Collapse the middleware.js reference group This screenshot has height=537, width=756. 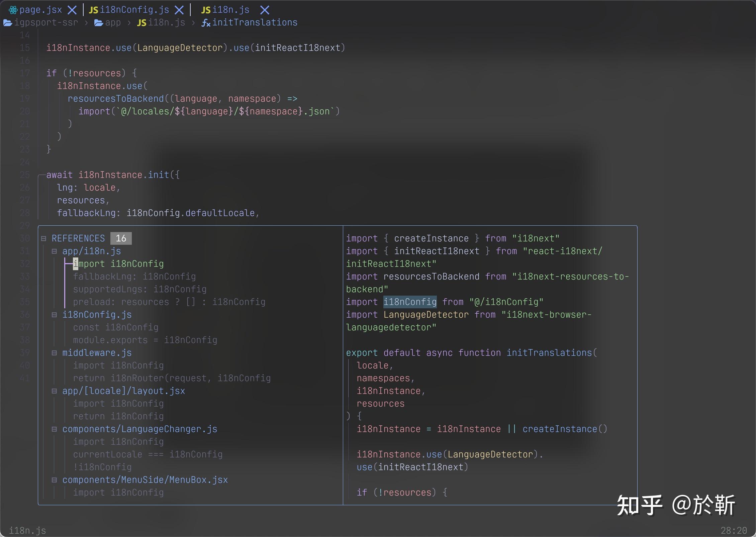pyautogui.click(x=55, y=353)
